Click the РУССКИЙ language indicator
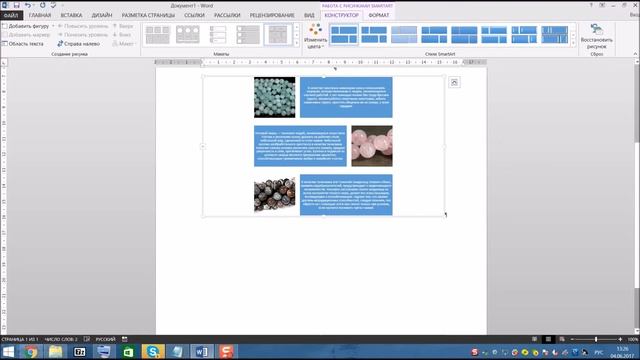 tap(106, 339)
